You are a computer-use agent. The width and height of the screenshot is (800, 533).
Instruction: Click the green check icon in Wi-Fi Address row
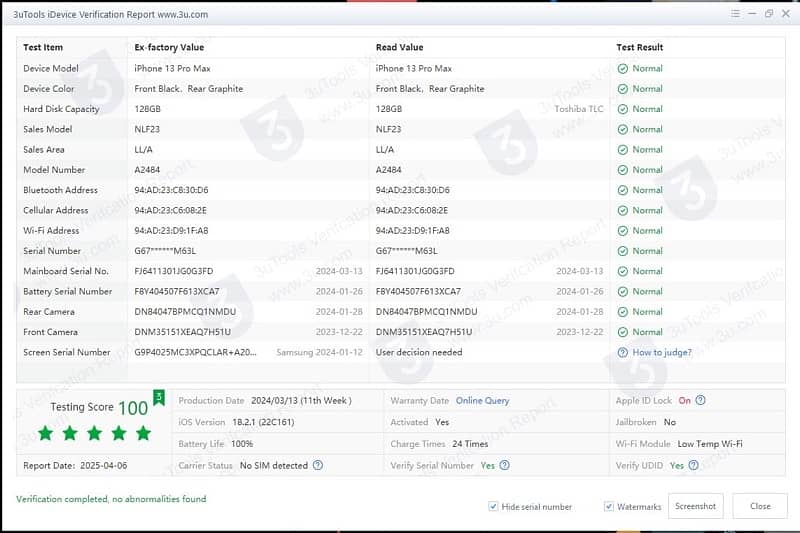623,231
